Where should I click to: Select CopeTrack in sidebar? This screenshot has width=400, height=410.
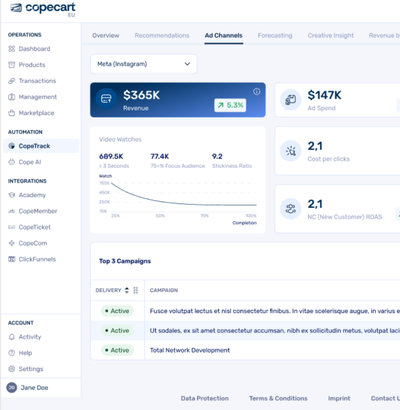34,146
